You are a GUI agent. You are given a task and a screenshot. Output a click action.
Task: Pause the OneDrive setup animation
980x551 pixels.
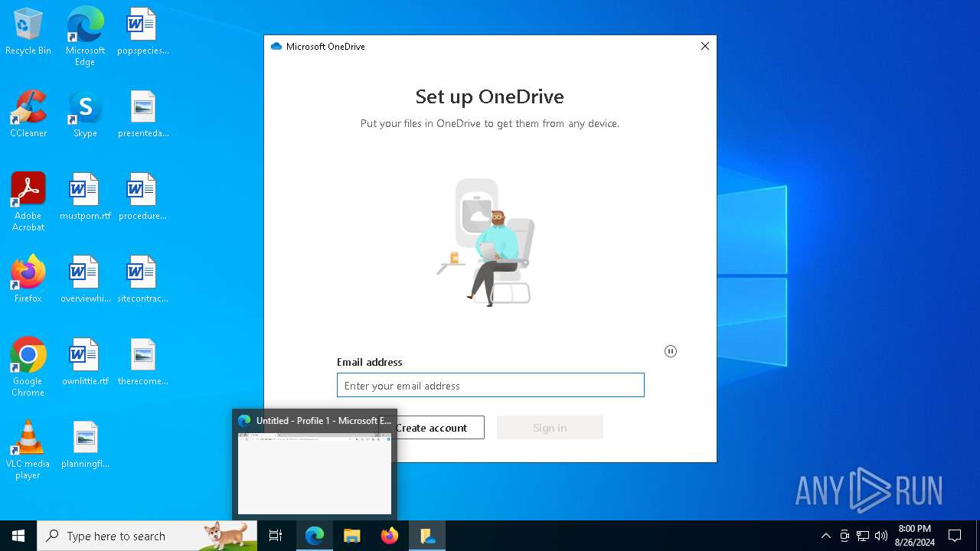click(671, 351)
